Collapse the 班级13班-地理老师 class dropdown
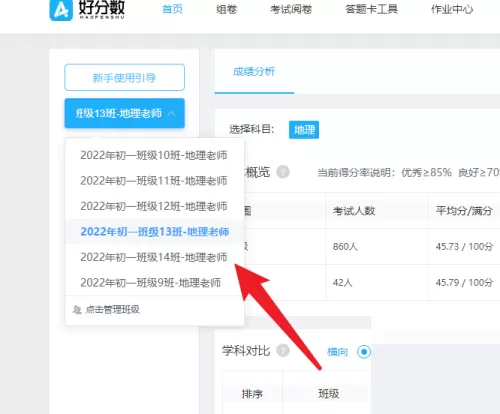Image resolution: width=500 pixels, height=414 pixels. click(x=125, y=113)
